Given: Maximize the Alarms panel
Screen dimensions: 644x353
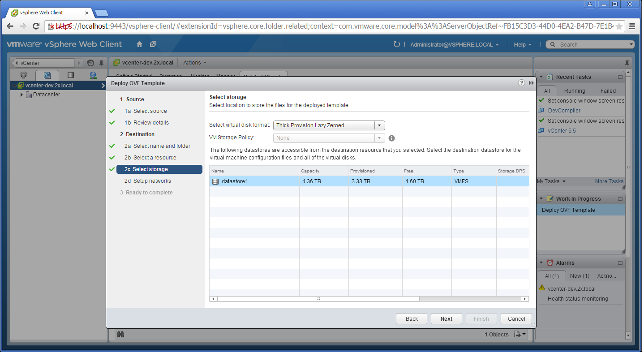Looking at the screenshot, I should coord(620,263).
